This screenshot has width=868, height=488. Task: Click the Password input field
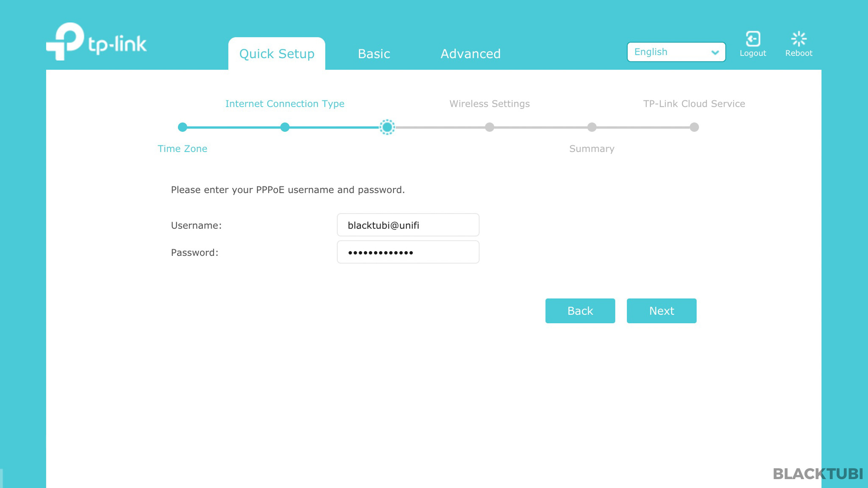408,252
